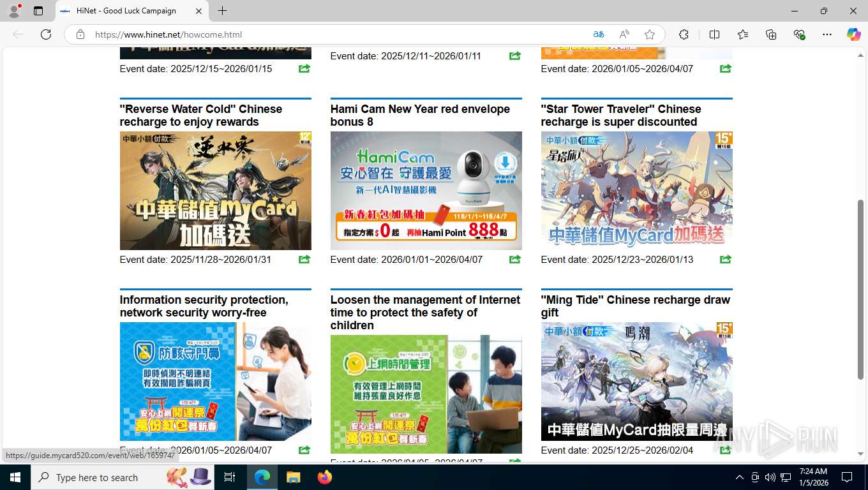View site information lock icon

(x=80, y=34)
